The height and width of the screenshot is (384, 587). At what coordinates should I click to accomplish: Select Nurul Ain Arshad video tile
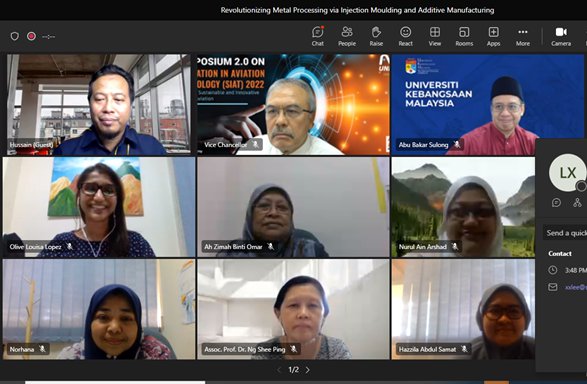coord(463,207)
